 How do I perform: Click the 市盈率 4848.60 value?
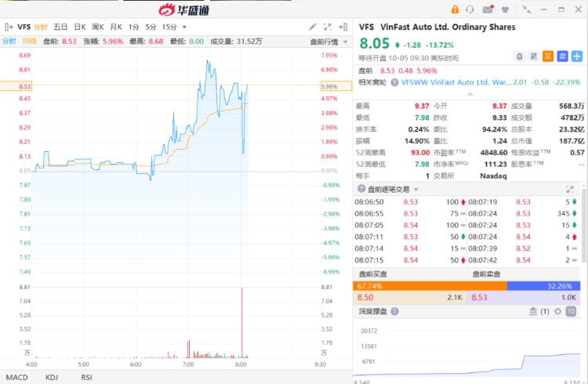point(493,153)
